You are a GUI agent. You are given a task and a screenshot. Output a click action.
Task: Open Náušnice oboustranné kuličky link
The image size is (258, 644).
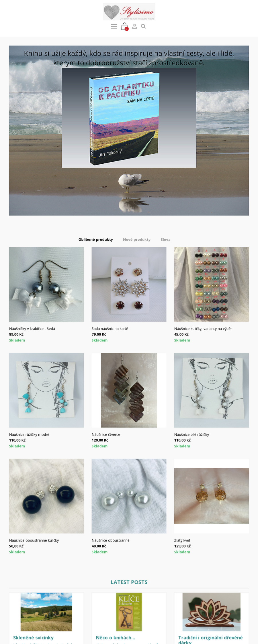click(34, 540)
